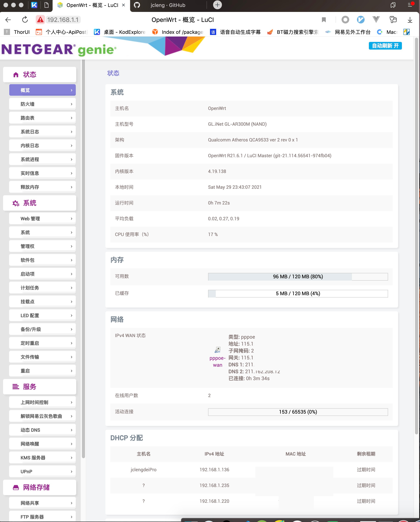Switch to the jcleng GitHub tab
This screenshot has height=522, width=420.
click(x=168, y=5)
